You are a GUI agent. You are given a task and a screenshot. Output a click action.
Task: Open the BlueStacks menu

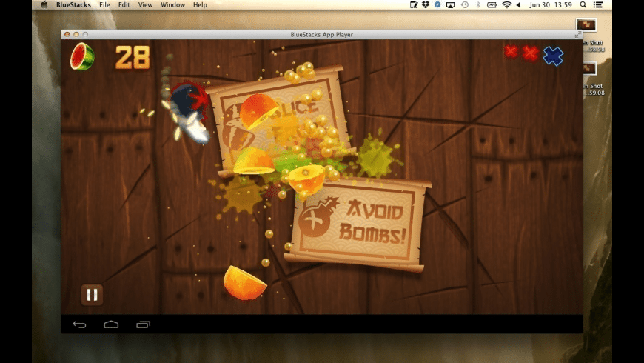[x=73, y=5]
